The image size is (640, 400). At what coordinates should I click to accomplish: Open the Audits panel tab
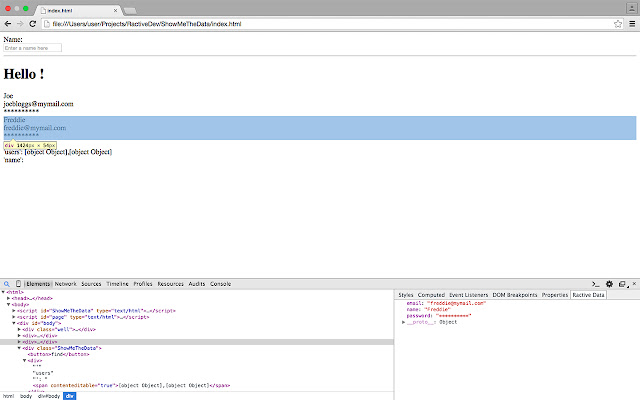[x=197, y=284]
